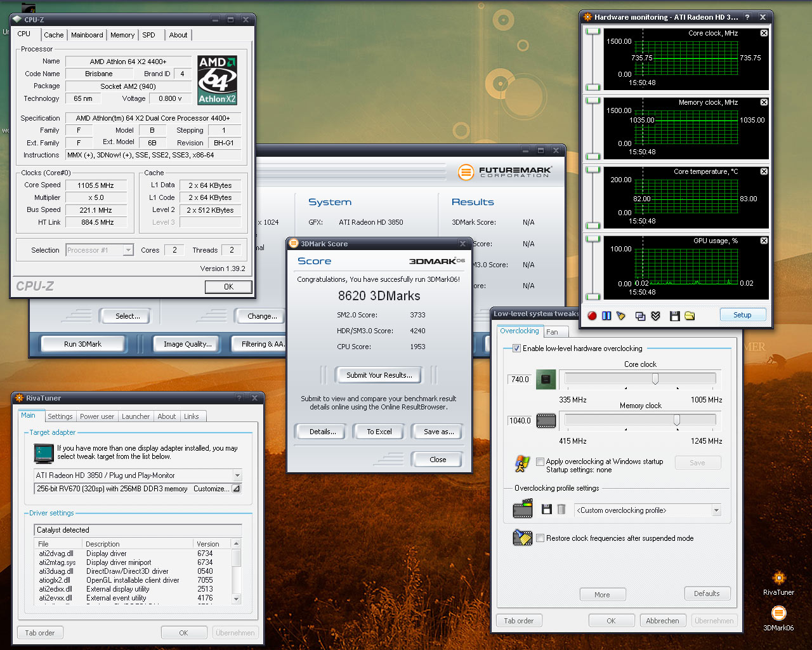Click Submit Your Results in 3DMark Score
812x650 pixels.
379,375
